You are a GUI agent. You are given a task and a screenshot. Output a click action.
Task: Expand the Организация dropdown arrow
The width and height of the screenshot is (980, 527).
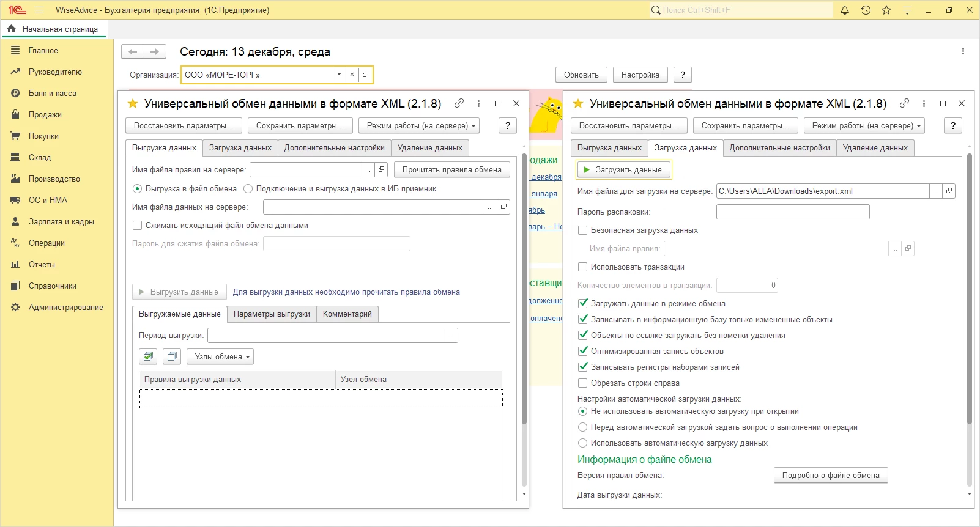pos(339,75)
